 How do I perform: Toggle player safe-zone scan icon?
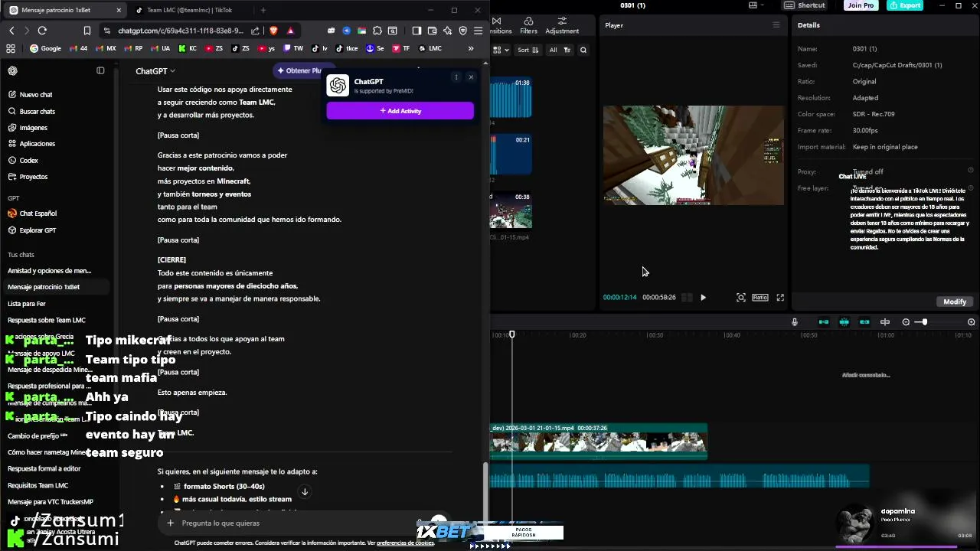click(740, 297)
